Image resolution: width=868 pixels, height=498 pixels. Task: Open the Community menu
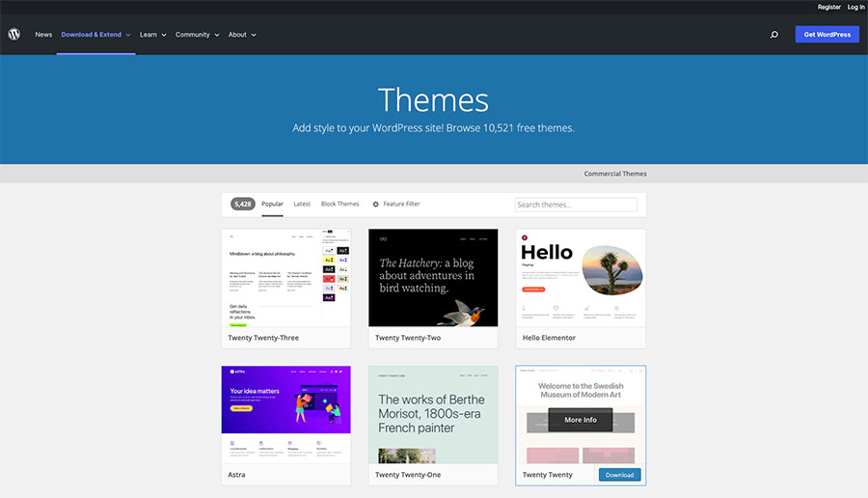[x=193, y=35]
